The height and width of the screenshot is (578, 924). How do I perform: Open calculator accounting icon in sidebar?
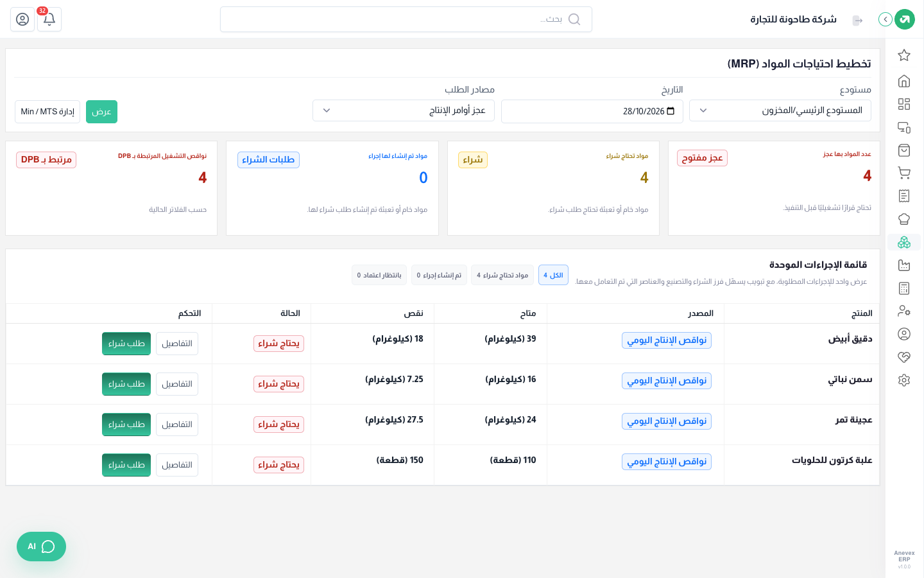[904, 288]
